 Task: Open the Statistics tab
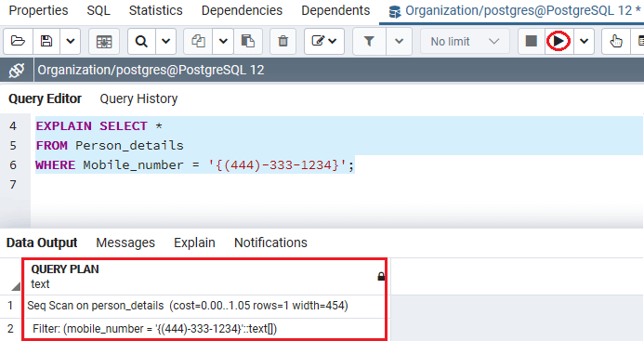156,10
